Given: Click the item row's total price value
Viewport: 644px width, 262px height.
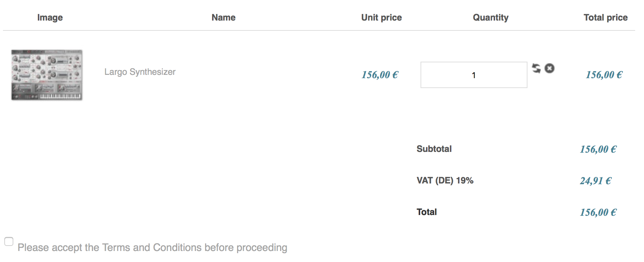Looking at the screenshot, I should pyautogui.click(x=604, y=75).
